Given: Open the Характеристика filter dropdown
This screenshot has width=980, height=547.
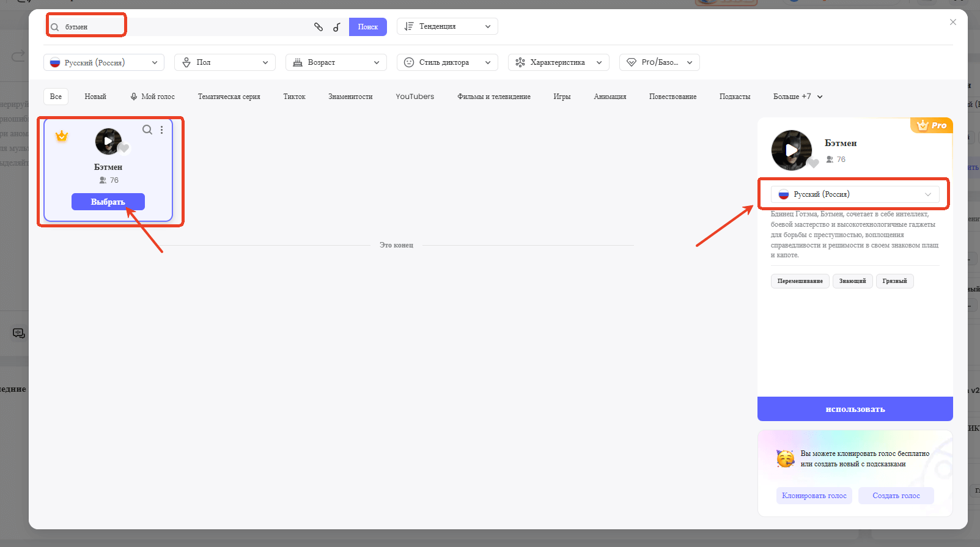Looking at the screenshot, I should [559, 62].
